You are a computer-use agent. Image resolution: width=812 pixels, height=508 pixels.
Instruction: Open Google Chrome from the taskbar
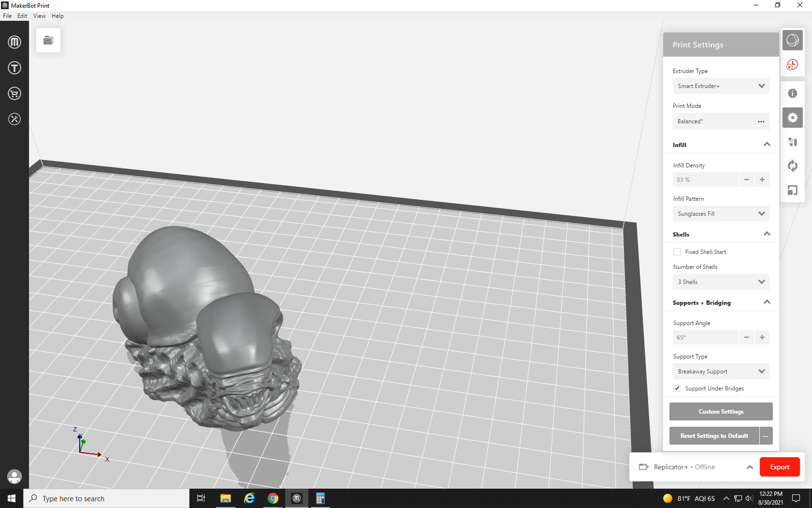[273, 498]
